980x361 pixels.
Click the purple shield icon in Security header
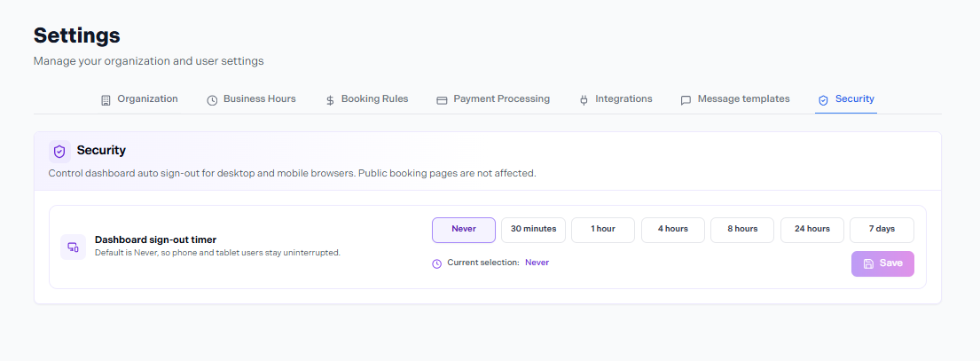point(59,151)
